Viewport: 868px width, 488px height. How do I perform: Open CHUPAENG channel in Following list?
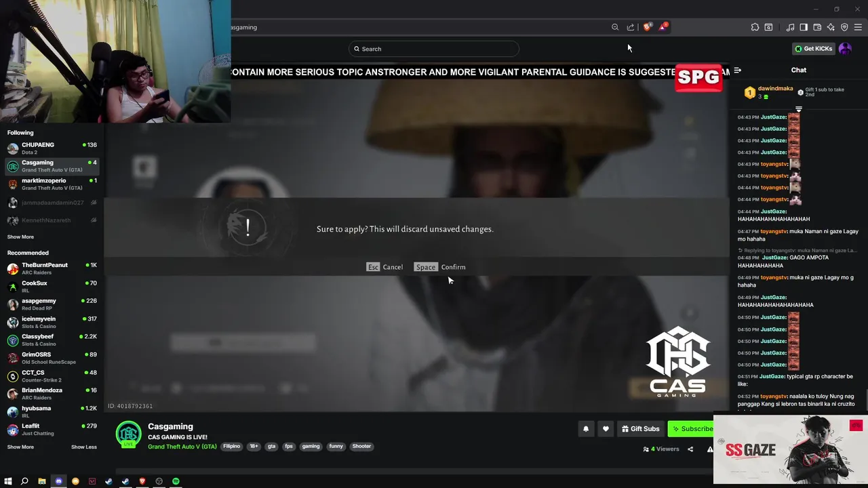pos(52,148)
